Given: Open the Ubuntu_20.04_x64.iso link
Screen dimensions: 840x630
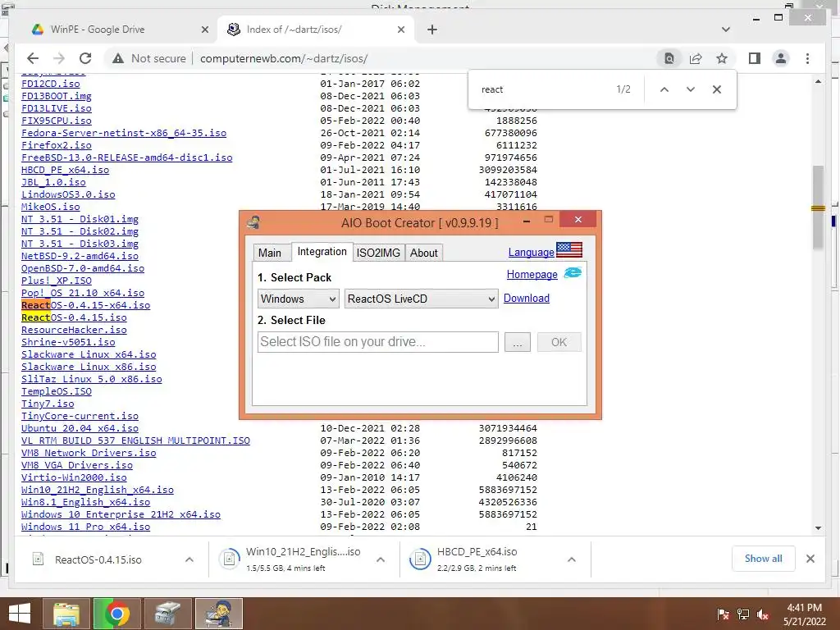Looking at the screenshot, I should click(x=80, y=428).
